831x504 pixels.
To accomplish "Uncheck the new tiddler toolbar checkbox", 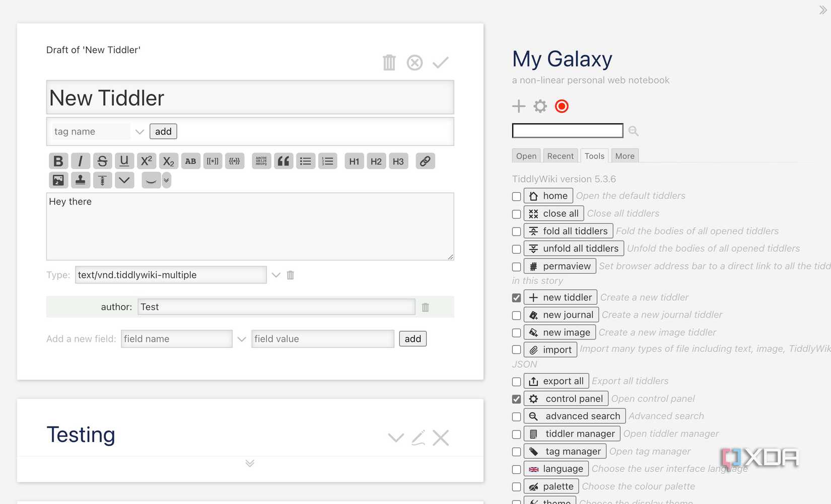I will [x=516, y=298].
